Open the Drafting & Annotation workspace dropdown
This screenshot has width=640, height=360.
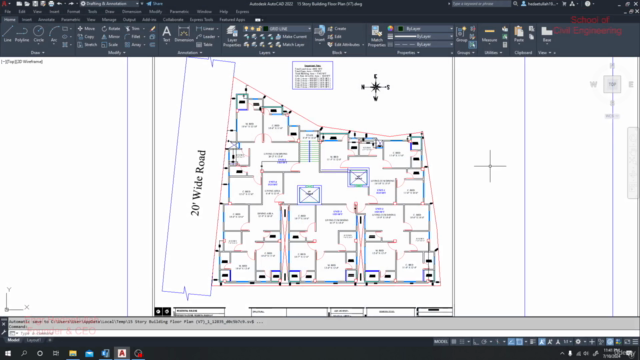pyautogui.click(x=109, y=4)
